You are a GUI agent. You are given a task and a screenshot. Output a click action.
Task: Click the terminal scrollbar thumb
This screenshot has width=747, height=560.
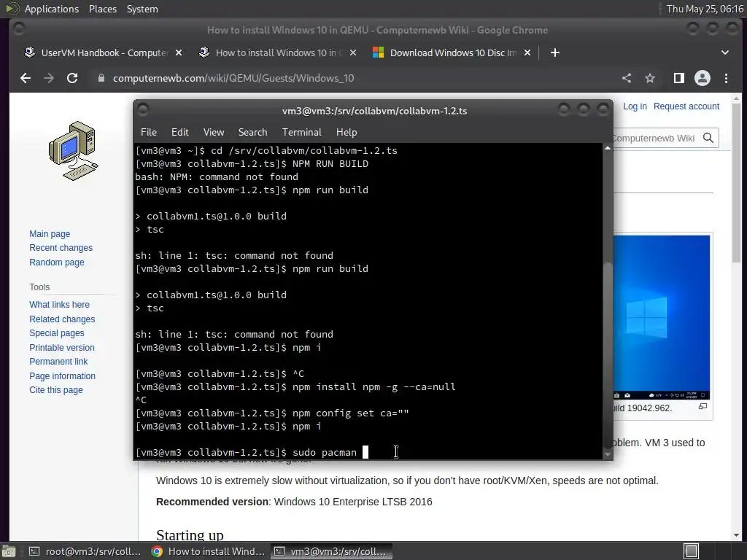click(608, 355)
